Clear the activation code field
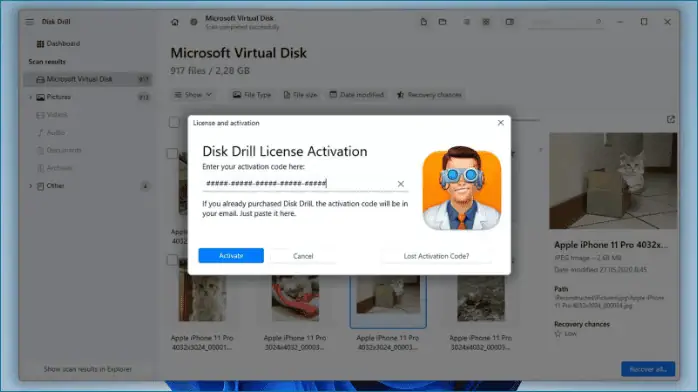This screenshot has height=392, width=698. coord(401,184)
